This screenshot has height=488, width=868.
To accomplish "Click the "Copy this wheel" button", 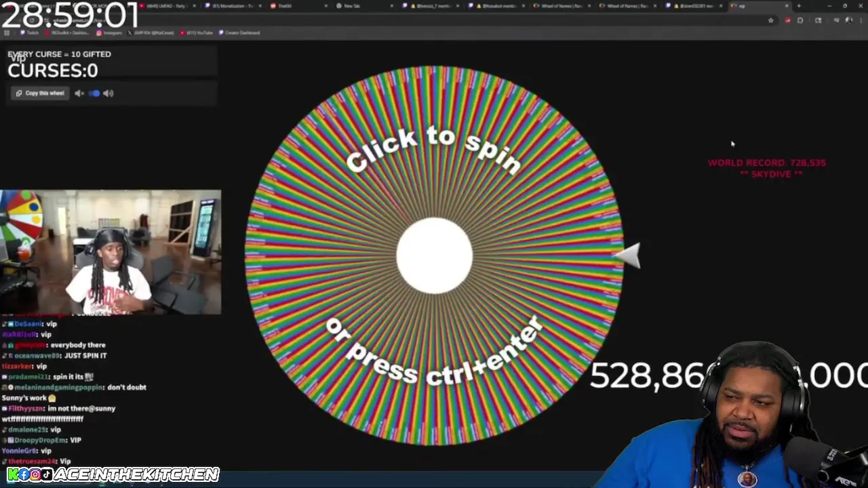I will point(40,94).
